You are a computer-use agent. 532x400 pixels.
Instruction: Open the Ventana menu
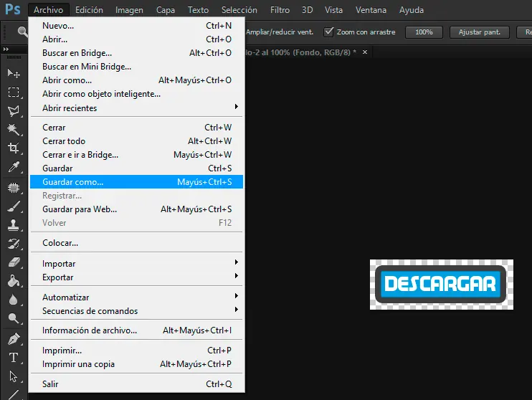371,10
